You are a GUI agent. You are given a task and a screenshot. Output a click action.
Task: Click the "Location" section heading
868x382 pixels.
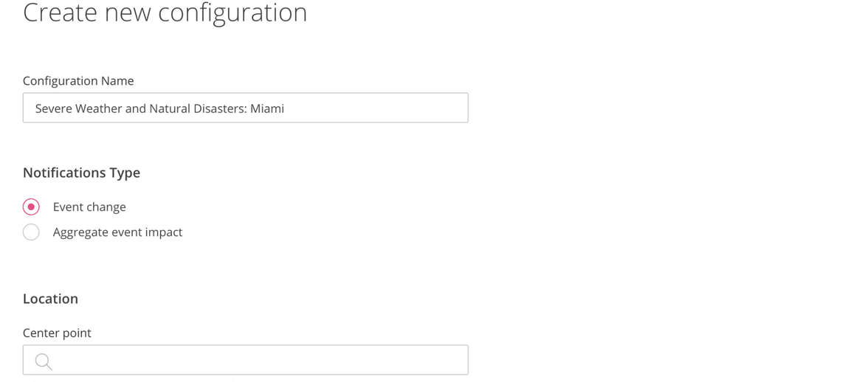[50, 299]
